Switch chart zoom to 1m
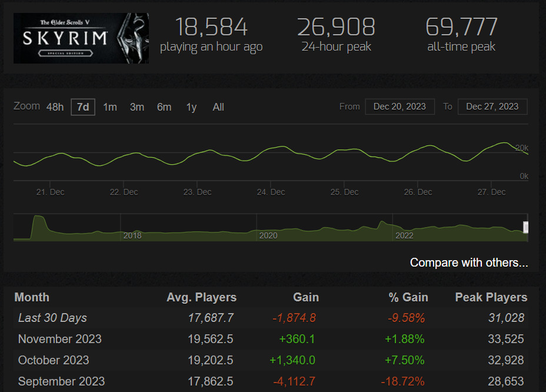Viewport: 546px width, 392px height. [110, 107]
